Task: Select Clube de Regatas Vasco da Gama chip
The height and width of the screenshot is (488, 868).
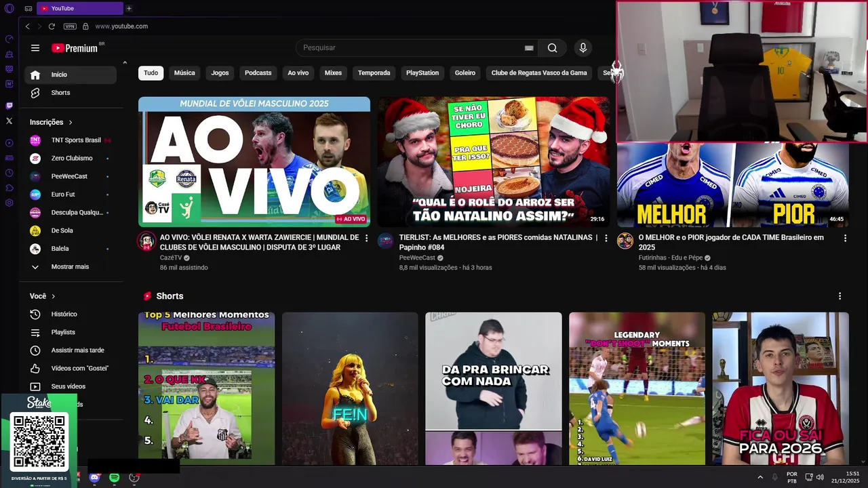Action: click(x=539, y=73)
